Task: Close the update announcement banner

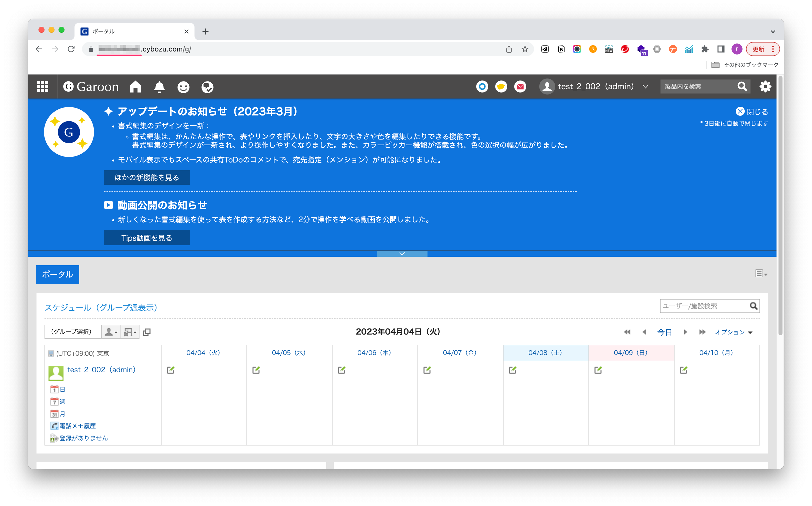Action: (751, 112)
